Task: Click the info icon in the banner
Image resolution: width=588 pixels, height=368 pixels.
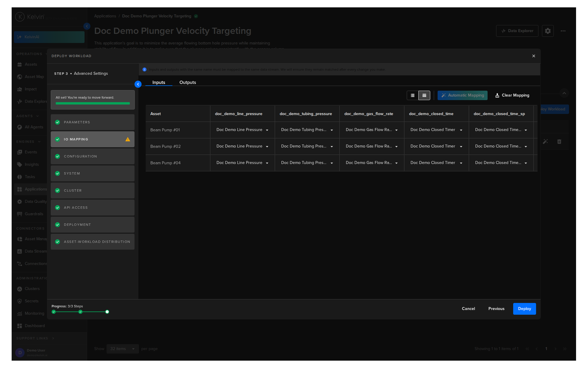Action: pos(145,70)
